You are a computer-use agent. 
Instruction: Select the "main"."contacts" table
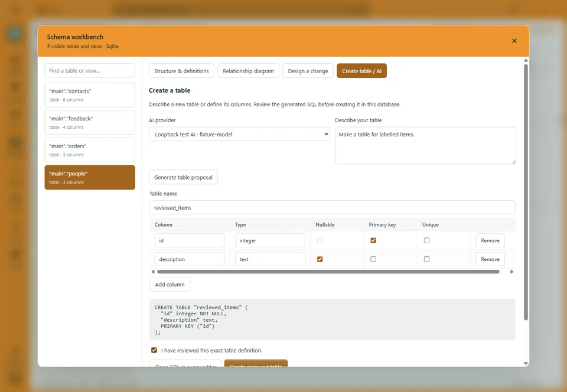90,95
